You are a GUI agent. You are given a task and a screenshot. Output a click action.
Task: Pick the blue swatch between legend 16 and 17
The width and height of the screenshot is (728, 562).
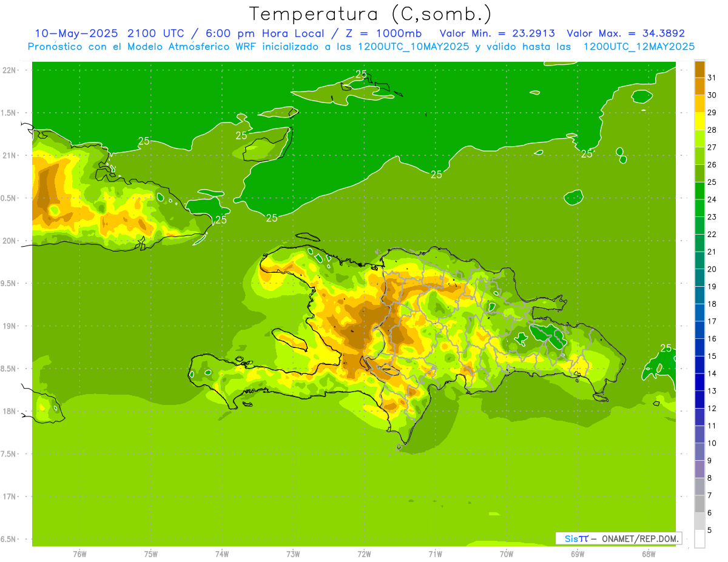coord(699,330)
